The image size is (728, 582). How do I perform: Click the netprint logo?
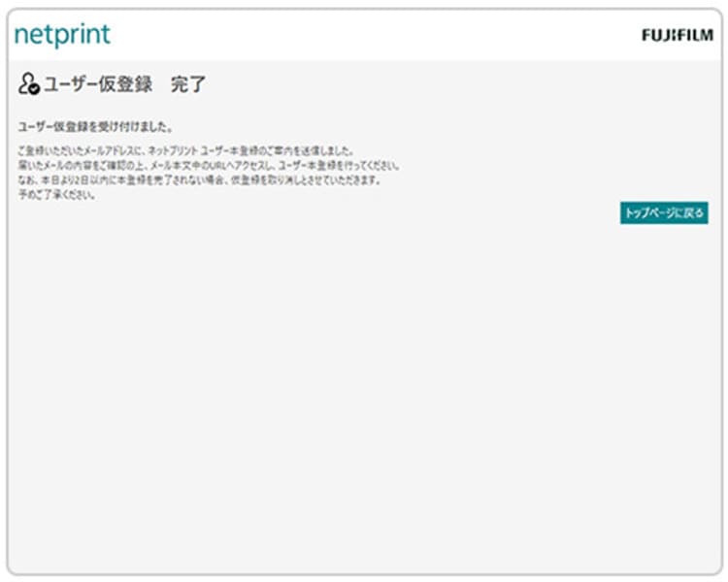pos(62,35)
